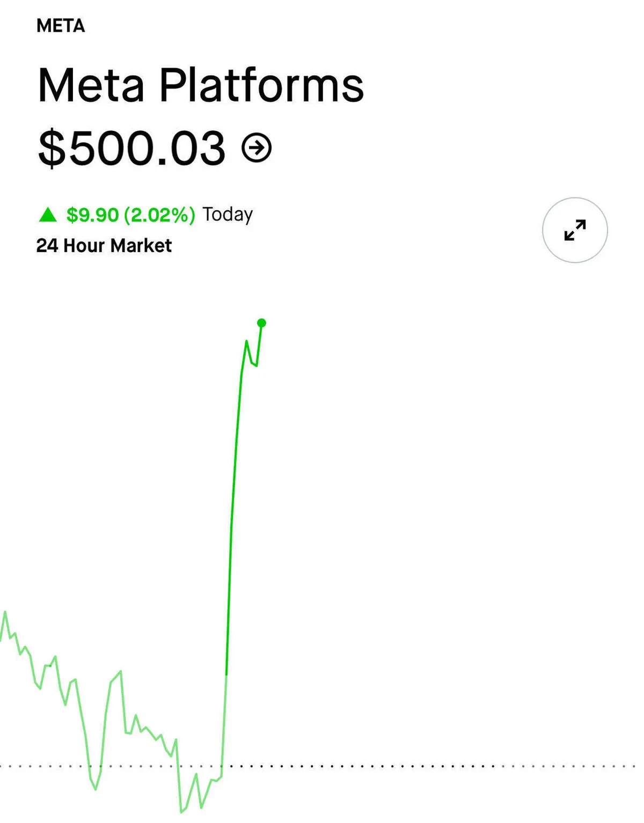Click the green up triangle indicator
Screen dimensions: 644x823
(48, 215)
